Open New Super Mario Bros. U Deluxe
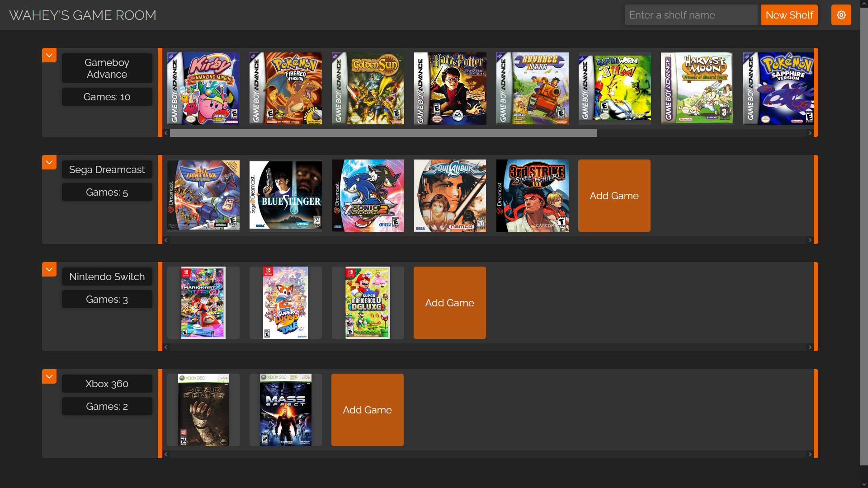Screen dimensions: 868x488 coord(368,303)
